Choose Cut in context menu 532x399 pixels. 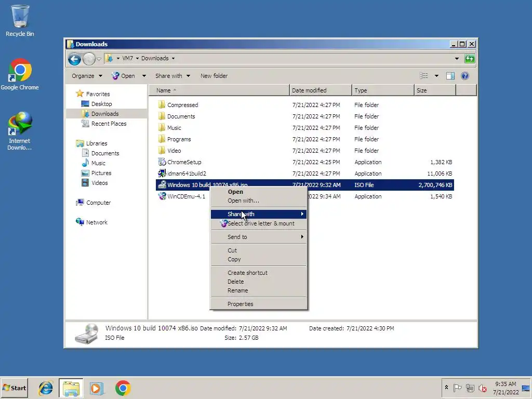click(x=259, y=250)
